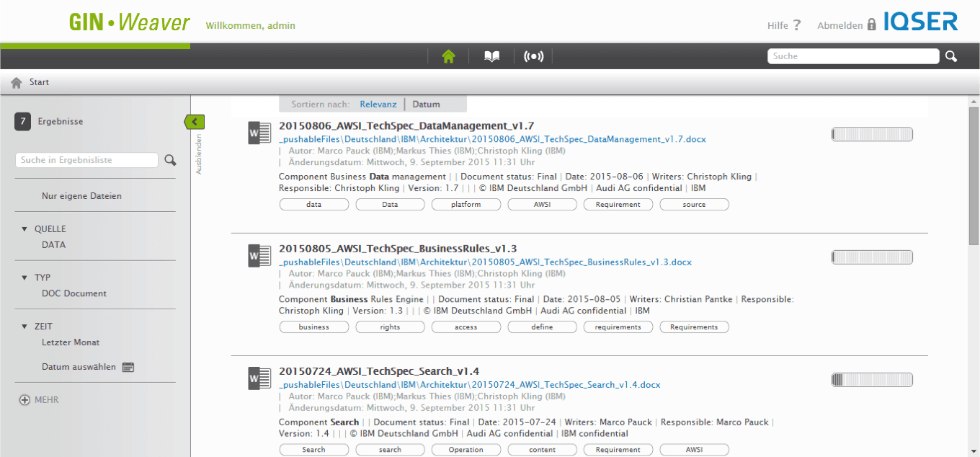Click the magnifier icon beside top search
The height and width of the screenshot is (457, 980).
[x=951, y=56]
